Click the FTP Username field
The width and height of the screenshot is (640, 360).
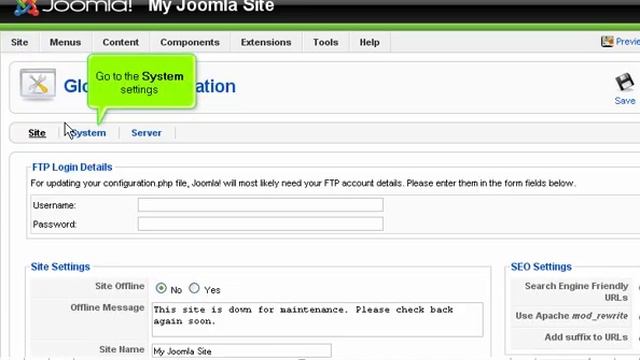tap(260, 205)
